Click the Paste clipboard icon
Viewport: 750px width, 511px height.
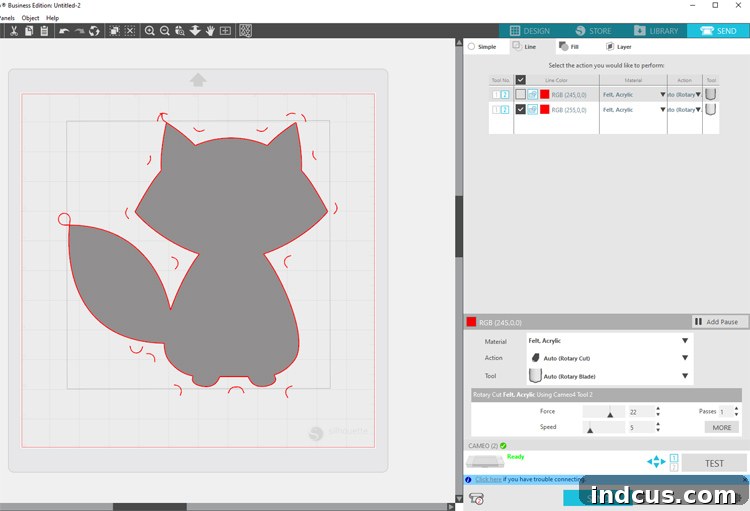(x=44, y=31)
